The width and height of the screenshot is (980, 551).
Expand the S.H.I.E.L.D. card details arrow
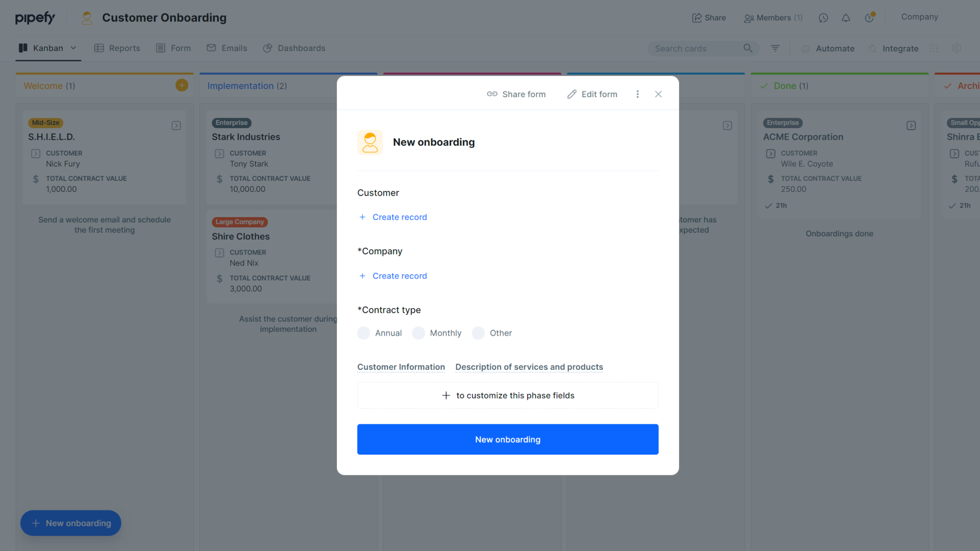176,125
